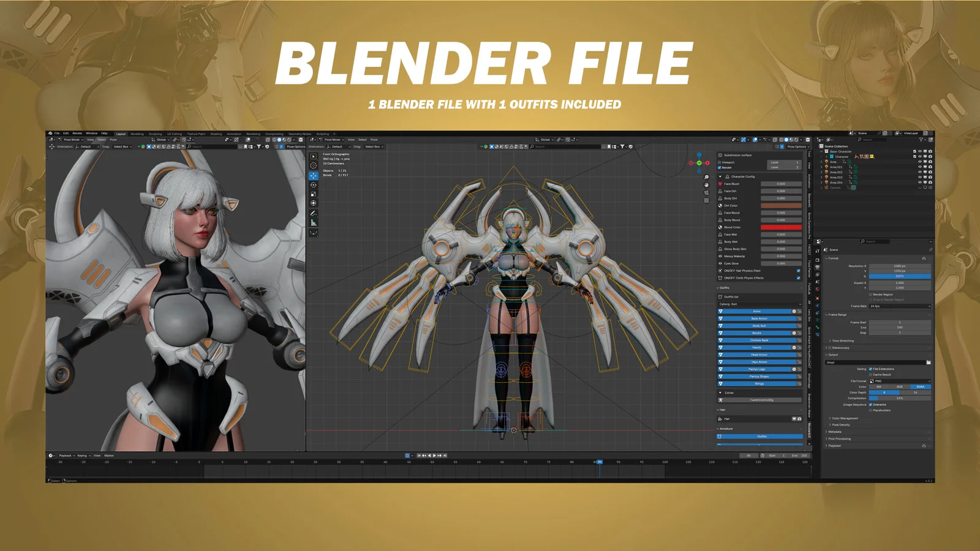Click the output folder browse icon
Viewport: 980px width, 551px height.
tap(929, 362)
